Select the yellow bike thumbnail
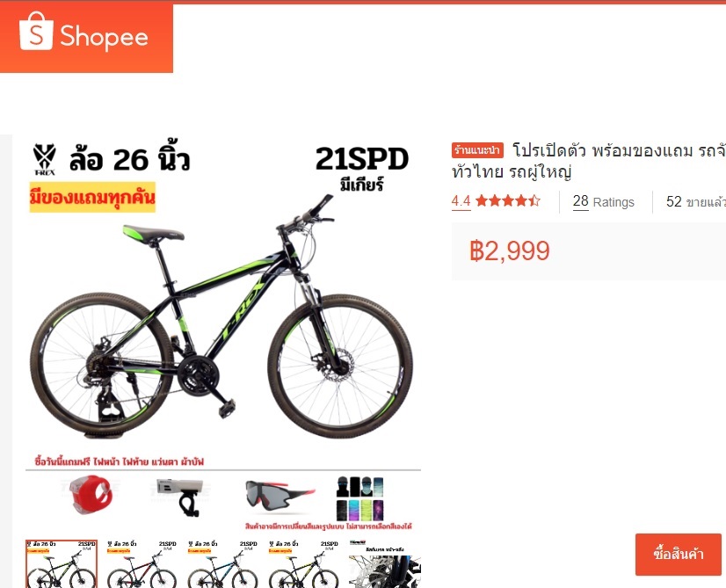 [x=304, y=563]
